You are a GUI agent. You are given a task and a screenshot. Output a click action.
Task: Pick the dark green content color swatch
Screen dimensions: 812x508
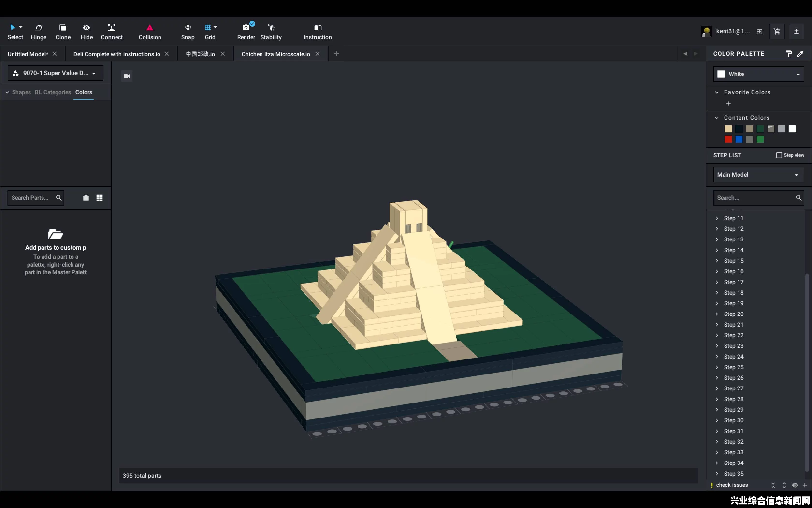click(760, 129)
